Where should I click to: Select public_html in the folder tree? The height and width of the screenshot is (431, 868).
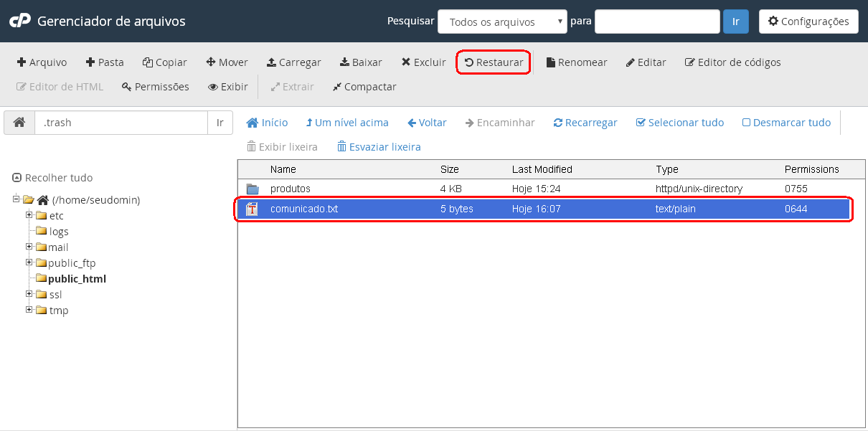(77, 279)
